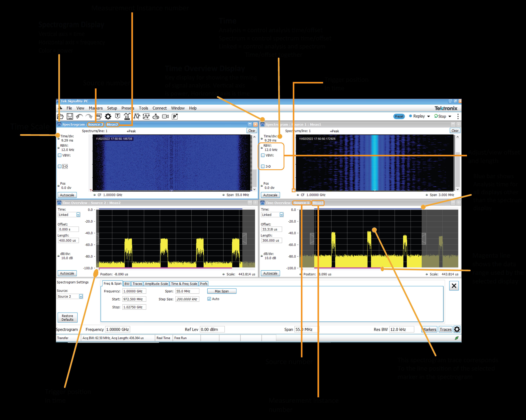This screenshot has width=526, height=420.
Task: Click the Max Span button
Action: click(x=222, y=291)
